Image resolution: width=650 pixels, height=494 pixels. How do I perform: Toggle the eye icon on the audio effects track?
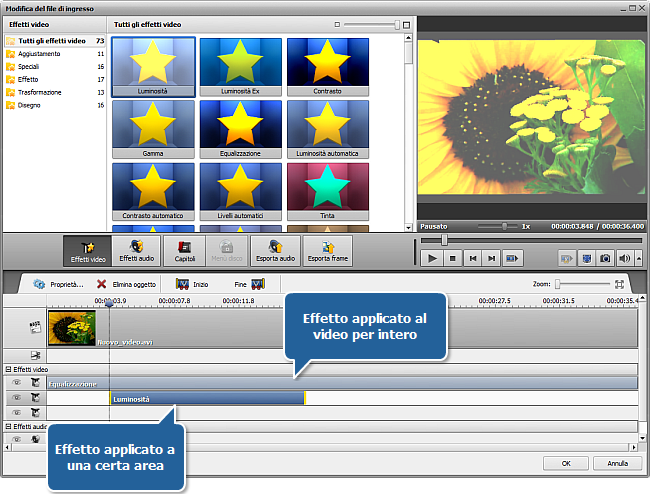pyautogui.click(x=17, y=438)
